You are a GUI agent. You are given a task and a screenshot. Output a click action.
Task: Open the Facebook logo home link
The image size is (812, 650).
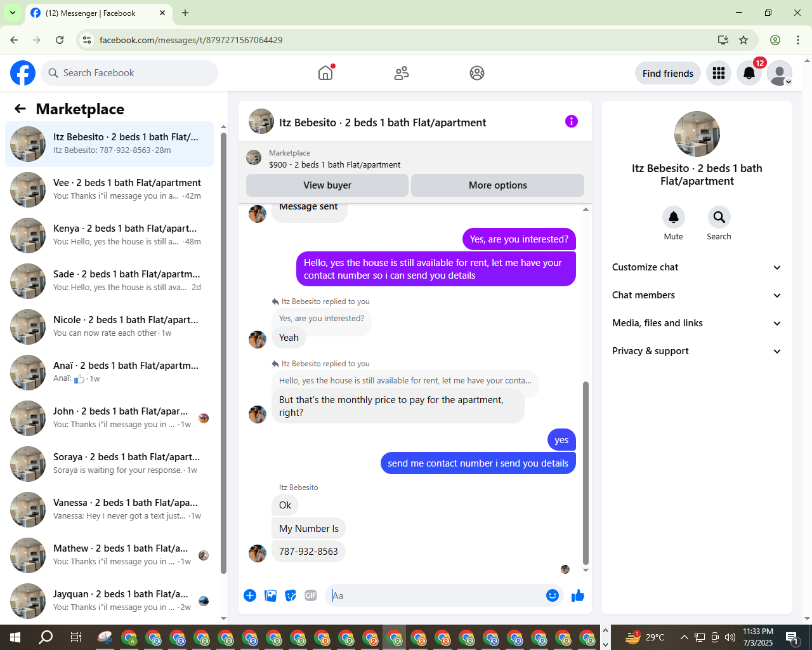tap(23, 73)
